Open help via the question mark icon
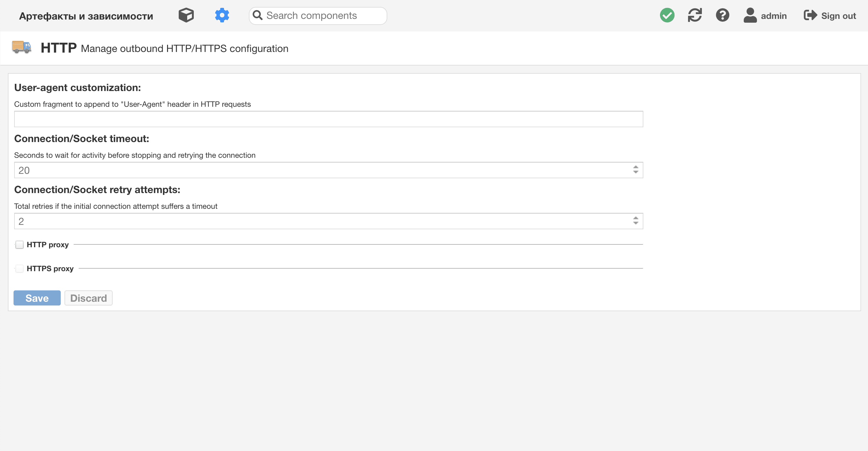The width and height of the screenshot is (868, 451). point(722,15)
